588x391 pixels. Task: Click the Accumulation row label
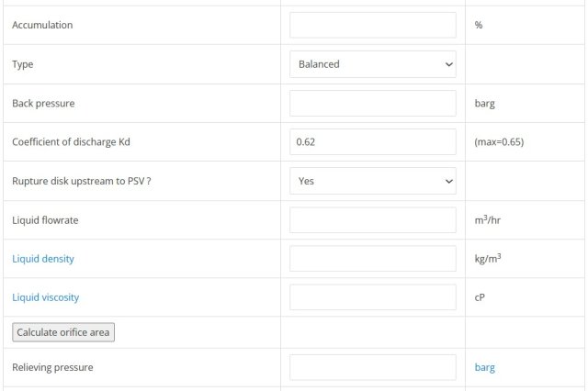tap(42, 25)
